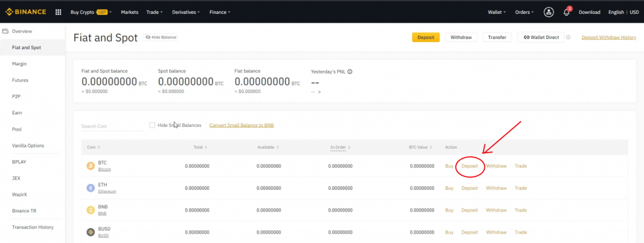Click the Wallet Direct button
The height and width of the screenshot is (243, 644).
[541, 37]
